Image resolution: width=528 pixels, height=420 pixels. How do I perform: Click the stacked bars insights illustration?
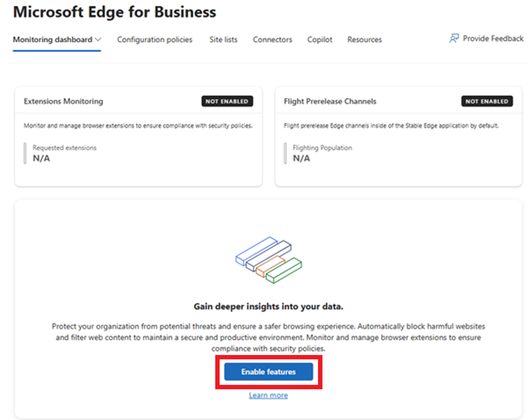coord(268,260)
